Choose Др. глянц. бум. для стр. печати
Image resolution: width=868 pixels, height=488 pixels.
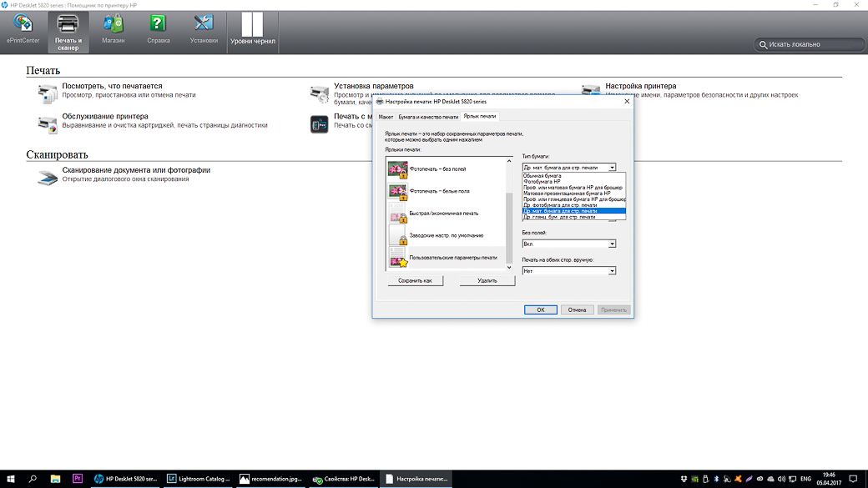(x=574, y=217)
